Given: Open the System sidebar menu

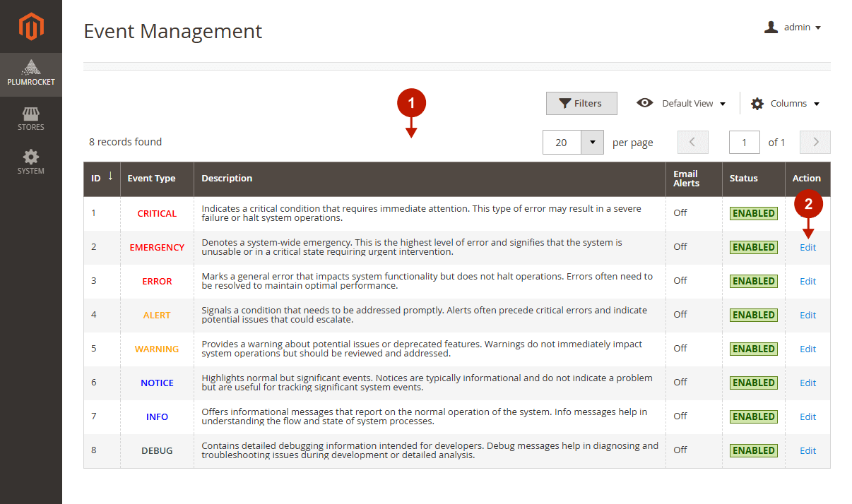Looking at the screenshot, I should pos(31,162).
